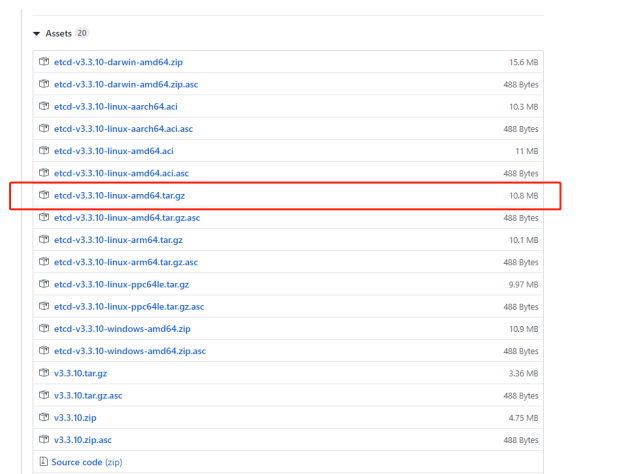Download etcd-v3.3.10-windows-amd64.zip
This screenshot has height=474, width=625.
122,329
